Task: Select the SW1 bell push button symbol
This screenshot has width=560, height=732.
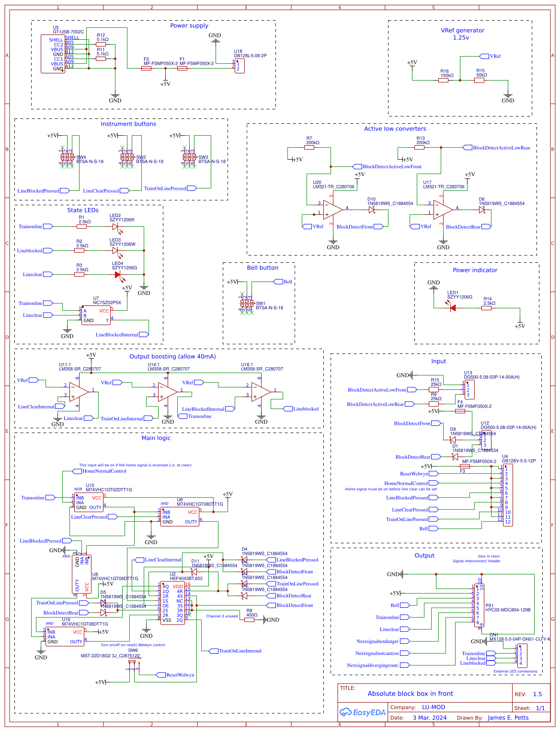Action: [x=247, y=304]
